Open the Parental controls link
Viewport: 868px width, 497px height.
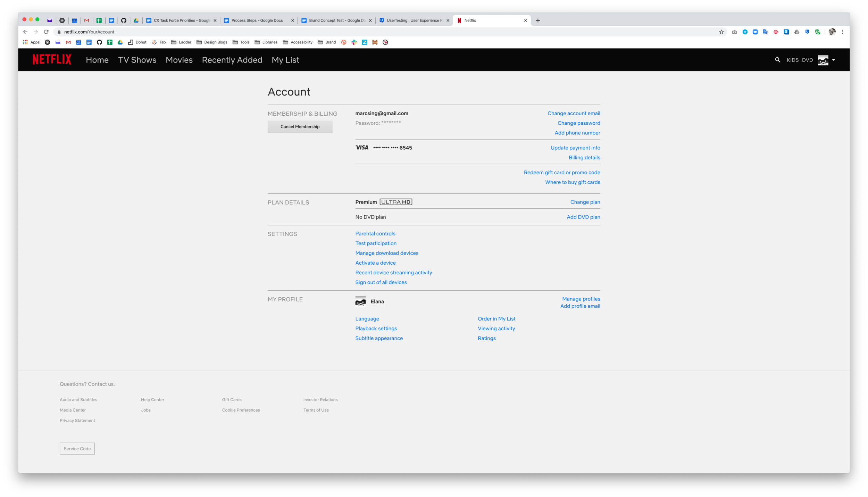point(375,234)
